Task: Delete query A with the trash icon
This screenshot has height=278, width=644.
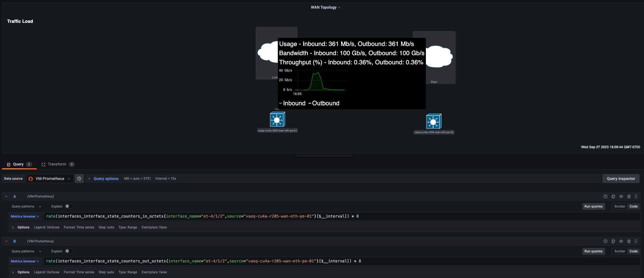Action: [x=629, y=196]
